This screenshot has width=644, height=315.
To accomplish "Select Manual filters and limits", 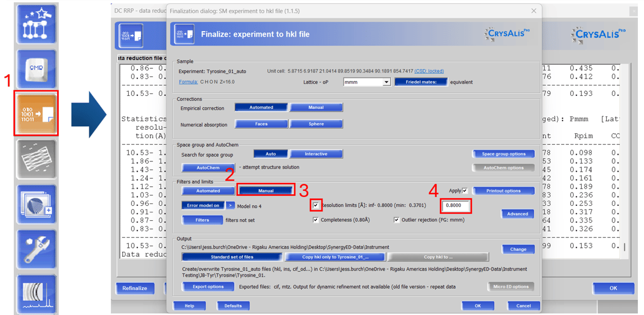I will click(266, 191).
